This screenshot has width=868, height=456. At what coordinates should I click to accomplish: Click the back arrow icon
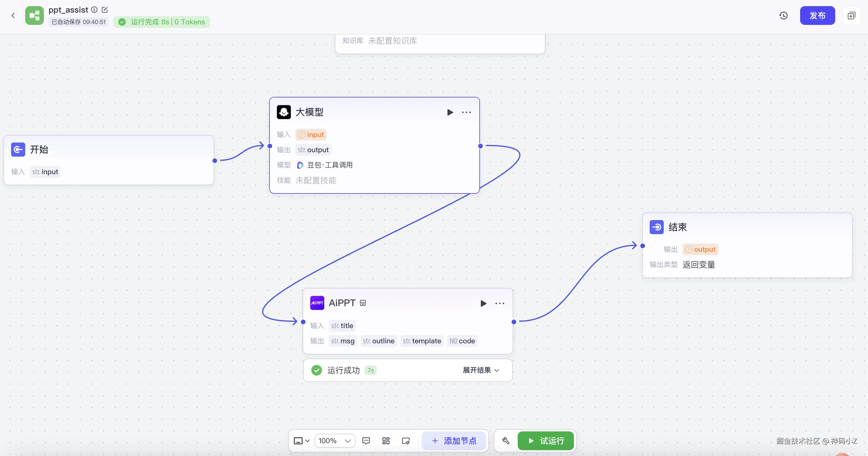tap(13, 16)
